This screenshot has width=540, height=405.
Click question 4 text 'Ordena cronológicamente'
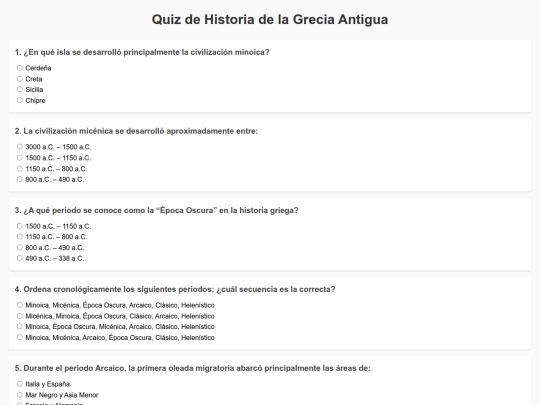pyautogui.click(x=175, y=289)
